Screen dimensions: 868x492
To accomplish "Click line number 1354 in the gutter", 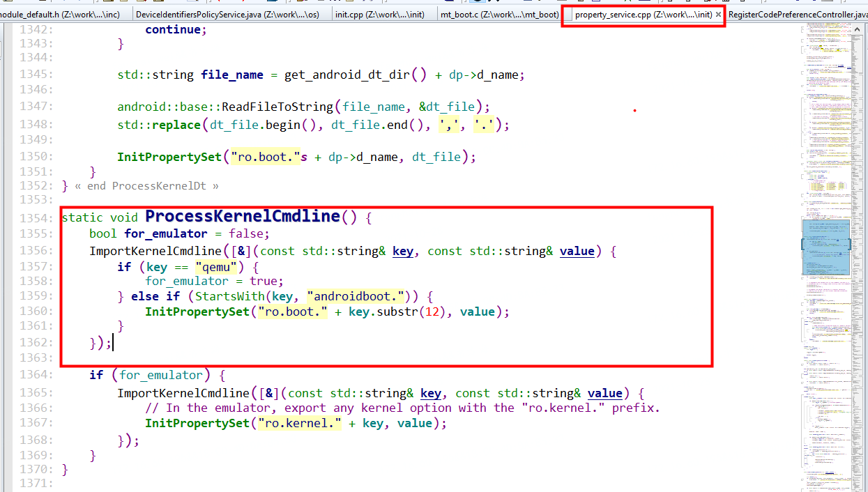I will [x=34, y=217].
